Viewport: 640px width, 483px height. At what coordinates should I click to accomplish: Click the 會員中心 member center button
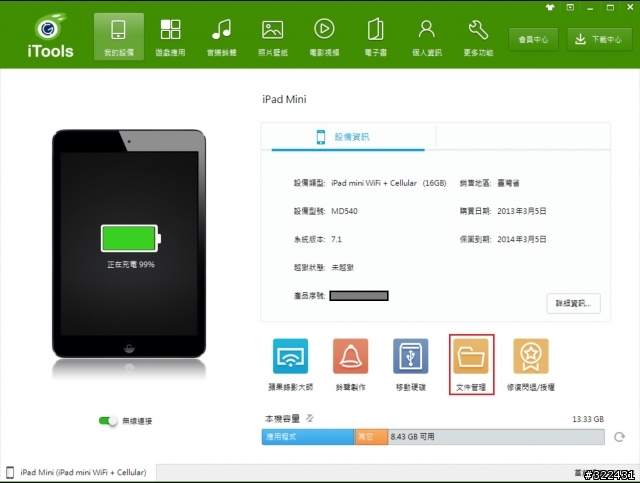[533, 39]
